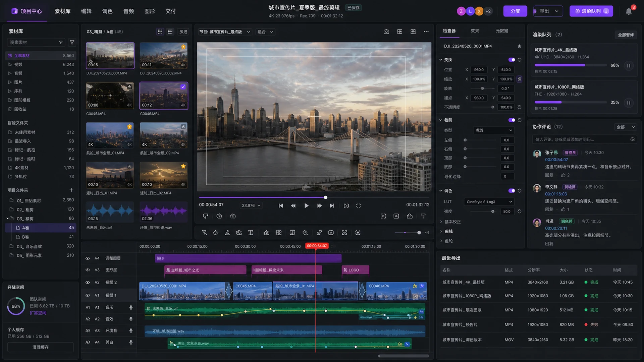644x362 pixels.
Task: Switch media bin to grid view
Action: click(x=160, y=32)
